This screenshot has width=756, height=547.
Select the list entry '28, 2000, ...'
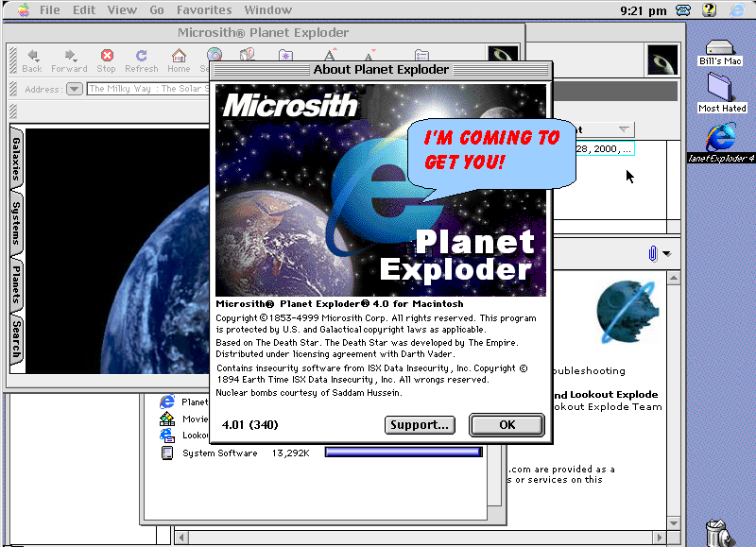pyautogui.click(x=605, y=149)
